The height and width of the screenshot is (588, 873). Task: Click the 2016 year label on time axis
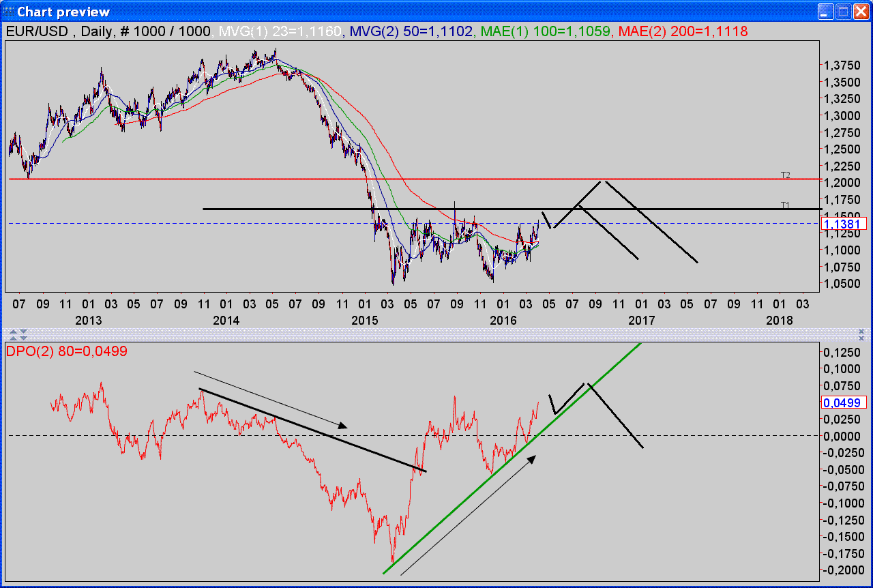tap(503, 319)
